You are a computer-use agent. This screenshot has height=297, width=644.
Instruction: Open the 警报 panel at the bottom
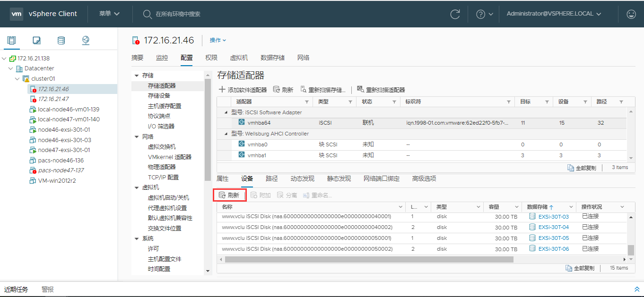point(47,289)
